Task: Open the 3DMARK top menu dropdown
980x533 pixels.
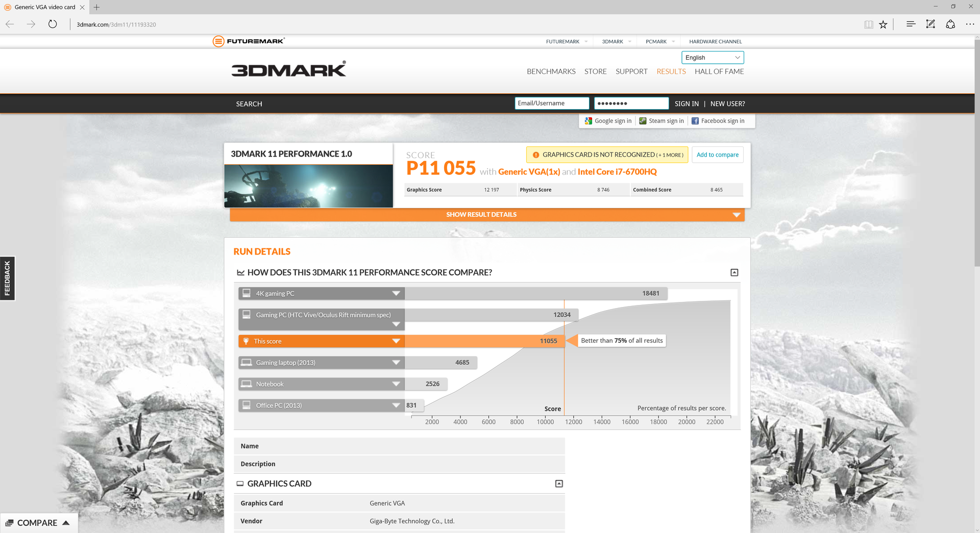Action: click(617, 42)
